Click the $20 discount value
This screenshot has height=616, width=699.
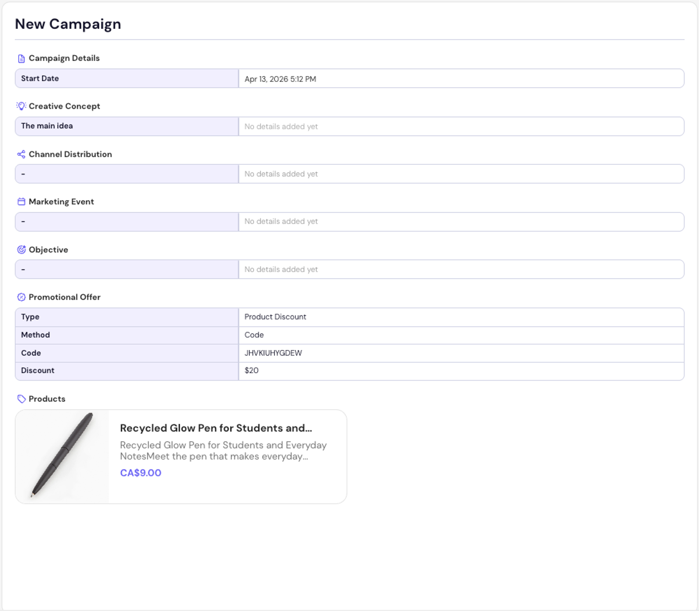(251, 370)
